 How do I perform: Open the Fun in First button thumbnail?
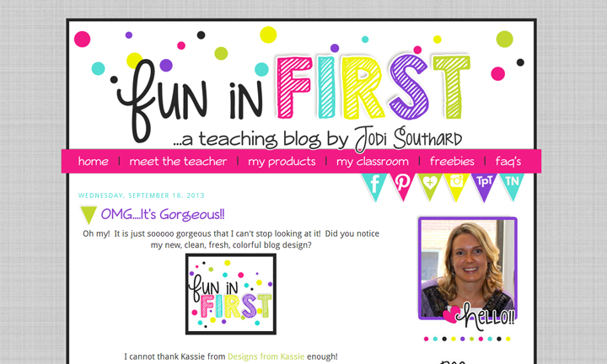pos(231,294)
